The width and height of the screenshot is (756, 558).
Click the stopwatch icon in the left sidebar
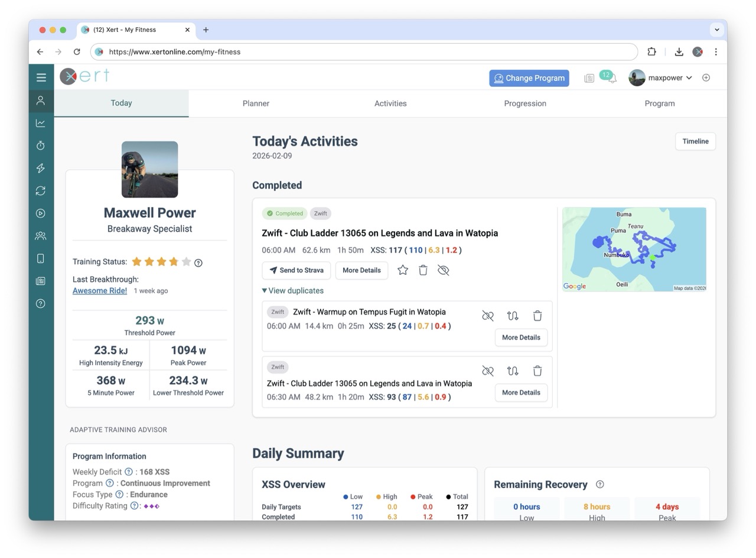tap(41, 145)
